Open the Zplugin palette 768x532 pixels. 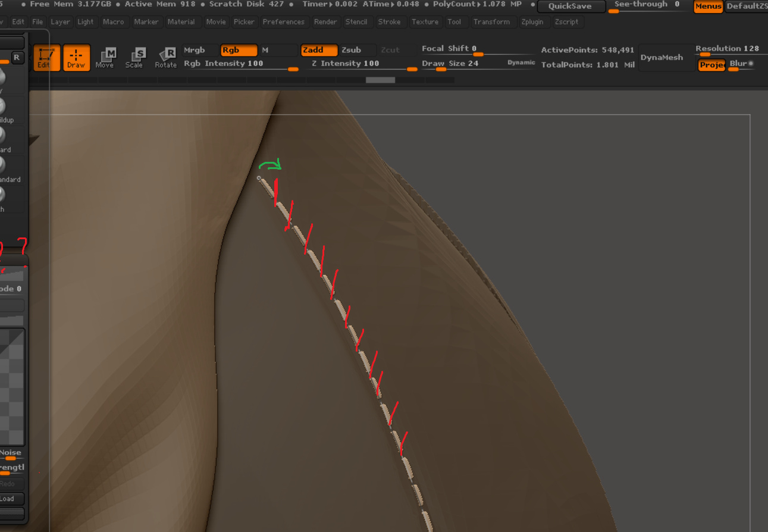pos(533,22)
